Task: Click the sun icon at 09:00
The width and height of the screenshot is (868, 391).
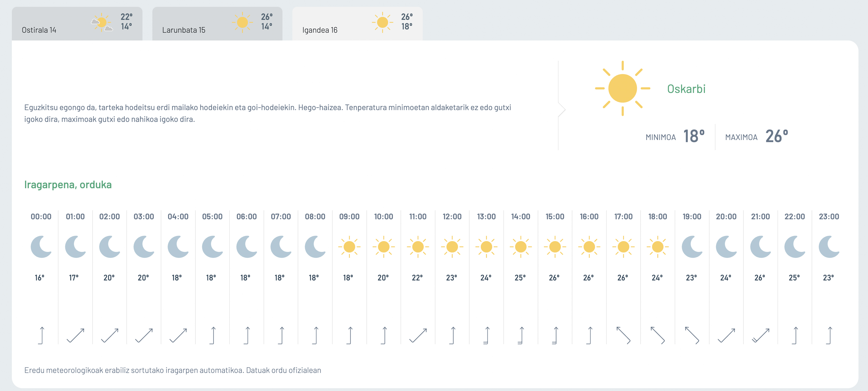Action: click(349, 246)
